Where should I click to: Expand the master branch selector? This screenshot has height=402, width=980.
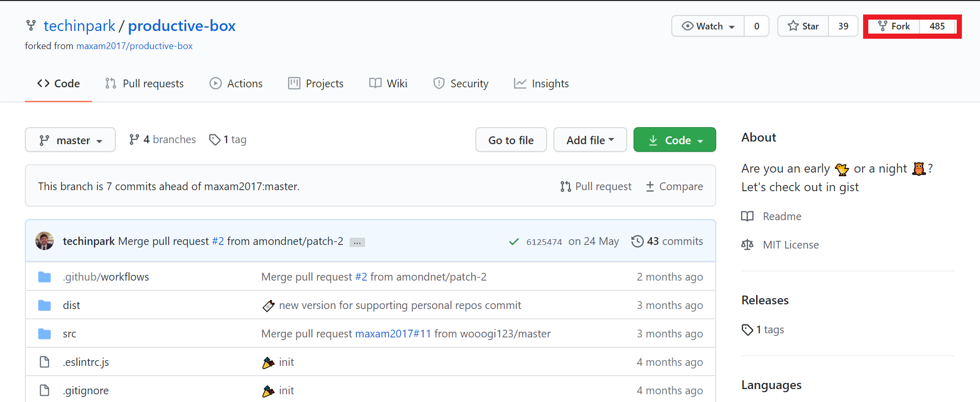click(70, 140)
